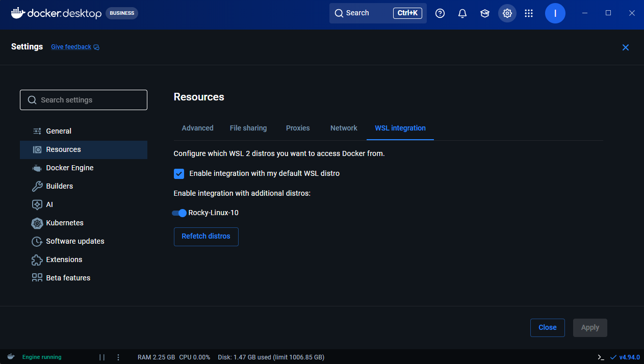Screen dimensions: 644x364
Task: Maximize the Docker Desktop window
Action: click(x=608, y=13)
